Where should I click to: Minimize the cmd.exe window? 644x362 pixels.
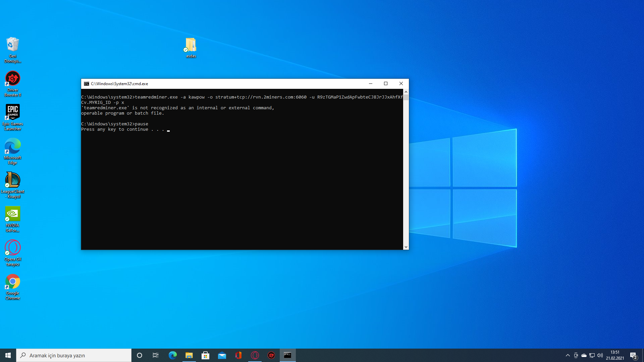tap(371, 84)
